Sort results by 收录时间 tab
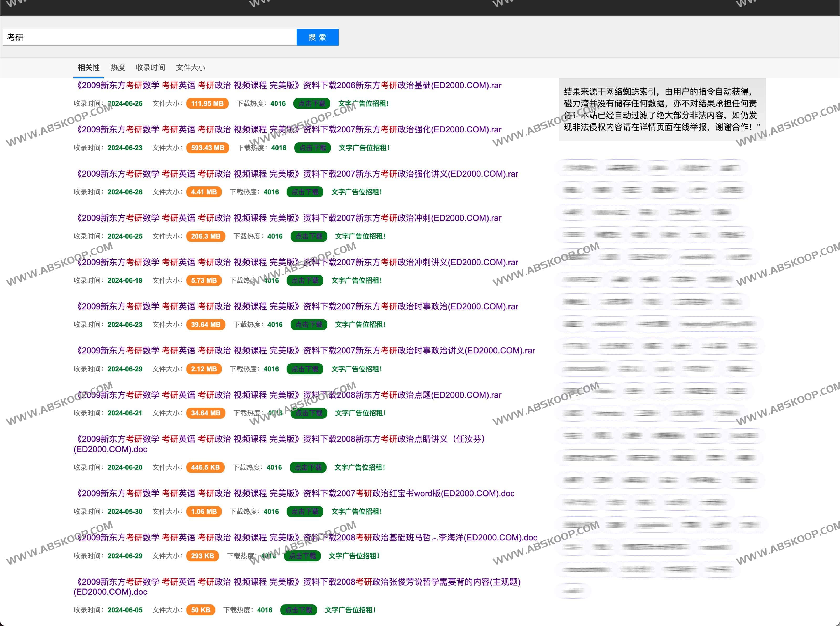840x626 pixels. [x=150, y=67]
